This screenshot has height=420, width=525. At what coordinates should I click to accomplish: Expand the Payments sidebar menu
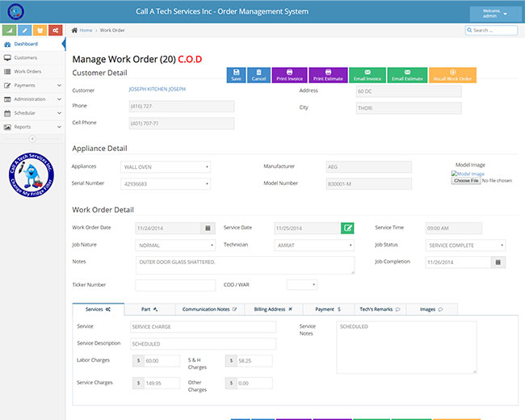[x=32, y=85]
